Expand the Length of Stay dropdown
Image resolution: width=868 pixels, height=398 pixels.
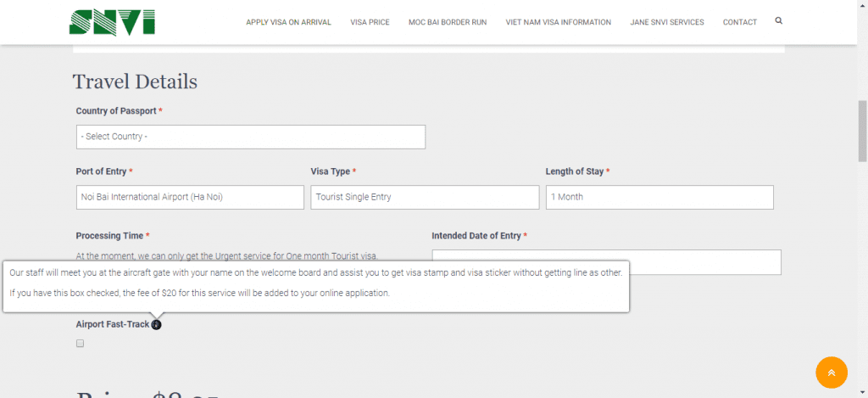pyautogui.click(x=659, y=198)
